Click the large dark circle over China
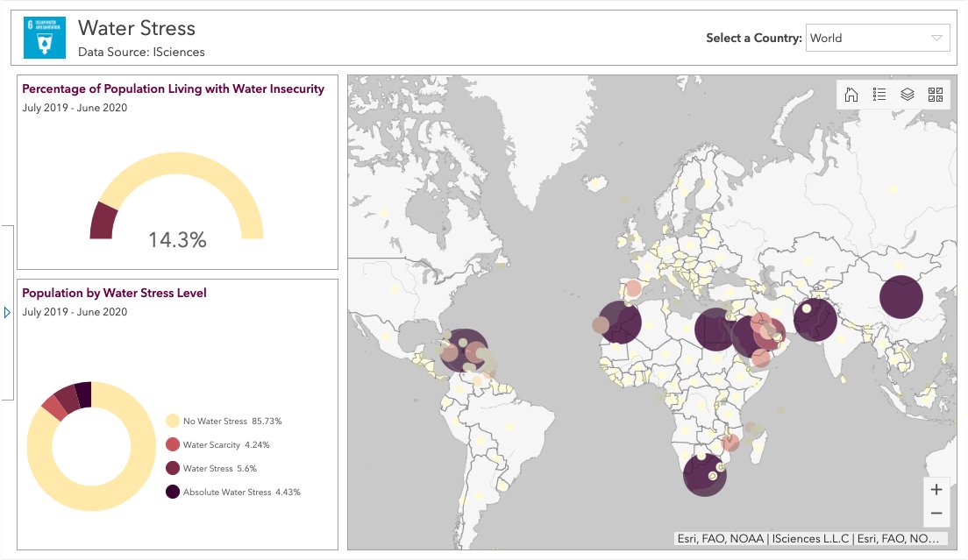The image size is (968, 560). pyautogui.click(x=901, y=298)
